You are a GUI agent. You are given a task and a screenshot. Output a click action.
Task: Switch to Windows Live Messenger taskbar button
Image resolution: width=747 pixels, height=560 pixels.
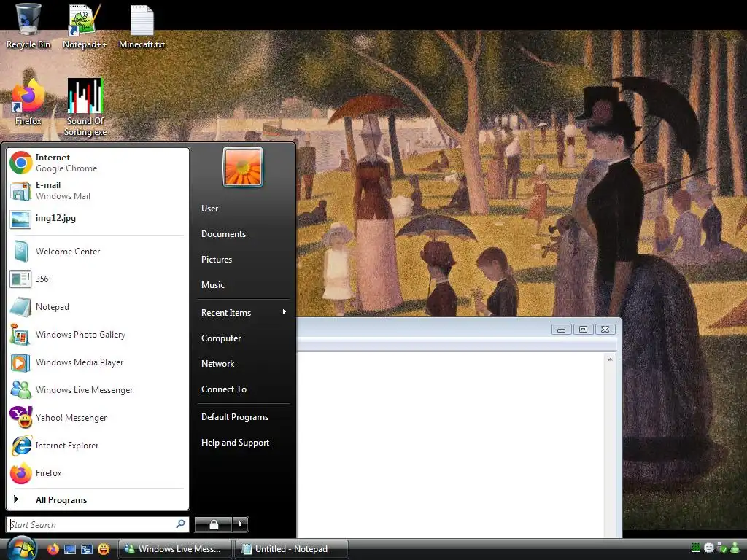[175, 549]
